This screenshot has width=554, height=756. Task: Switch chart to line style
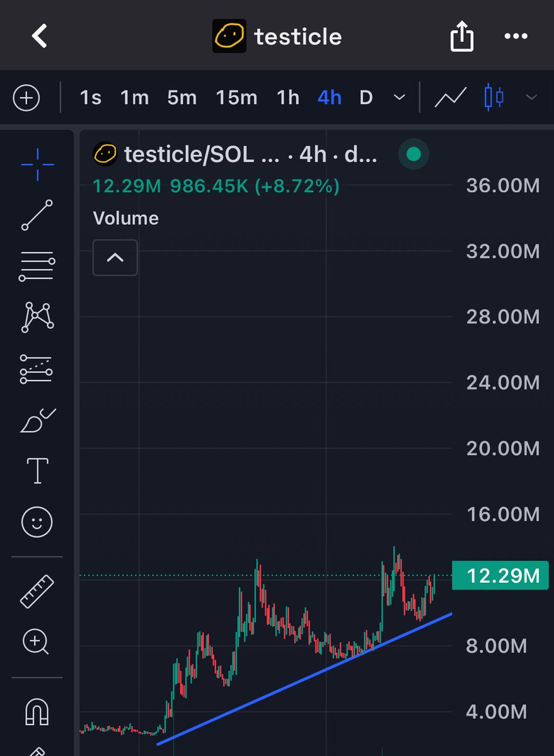[451, 98]
